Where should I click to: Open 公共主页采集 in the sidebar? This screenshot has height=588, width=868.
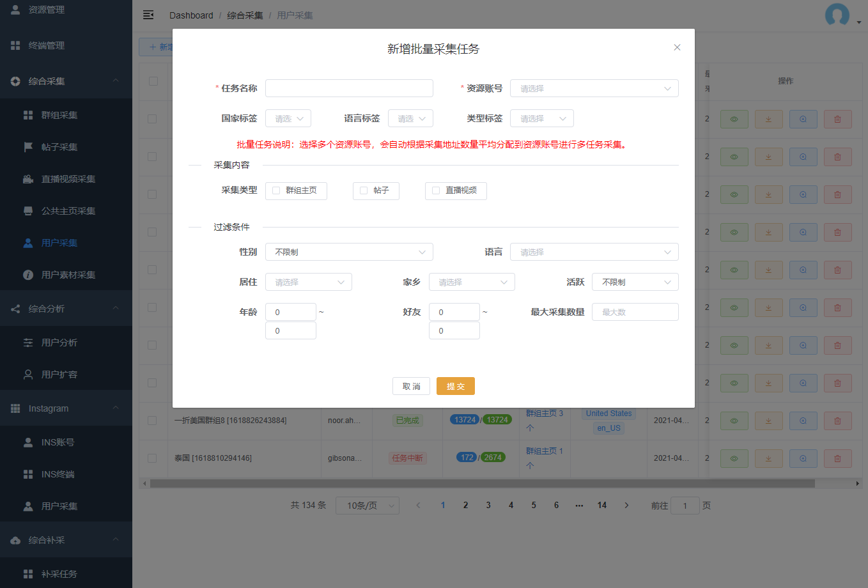(x=66, y=211)
